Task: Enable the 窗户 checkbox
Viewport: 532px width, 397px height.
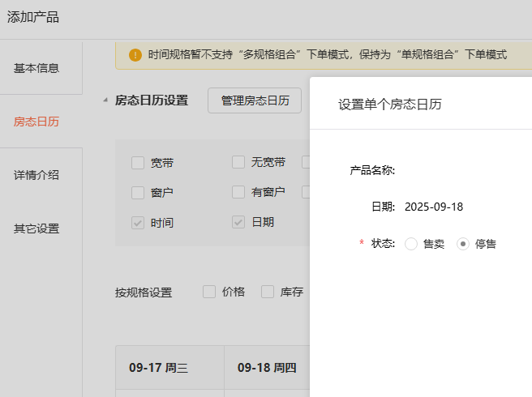Action: click(138, 193)
